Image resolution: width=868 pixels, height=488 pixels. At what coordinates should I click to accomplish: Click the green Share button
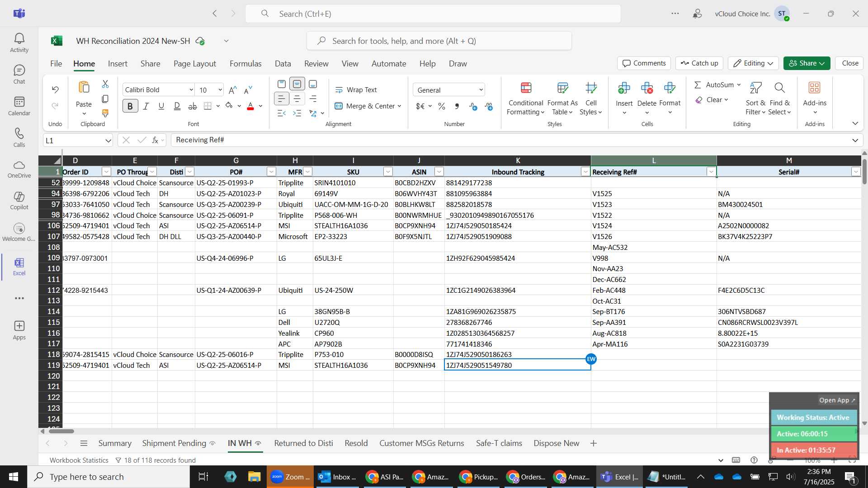click(x=807, y=63)
